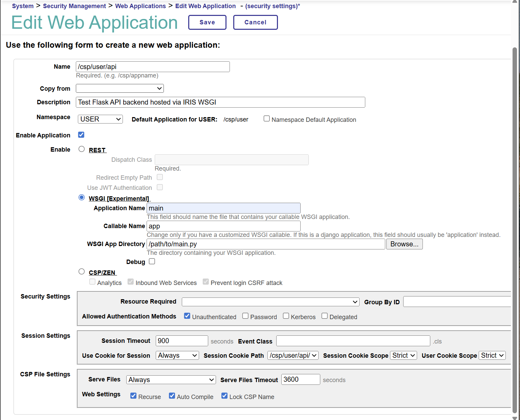Tick Namespace Default Application checkbox
520x420 pixels.
[x=267, y=119]
